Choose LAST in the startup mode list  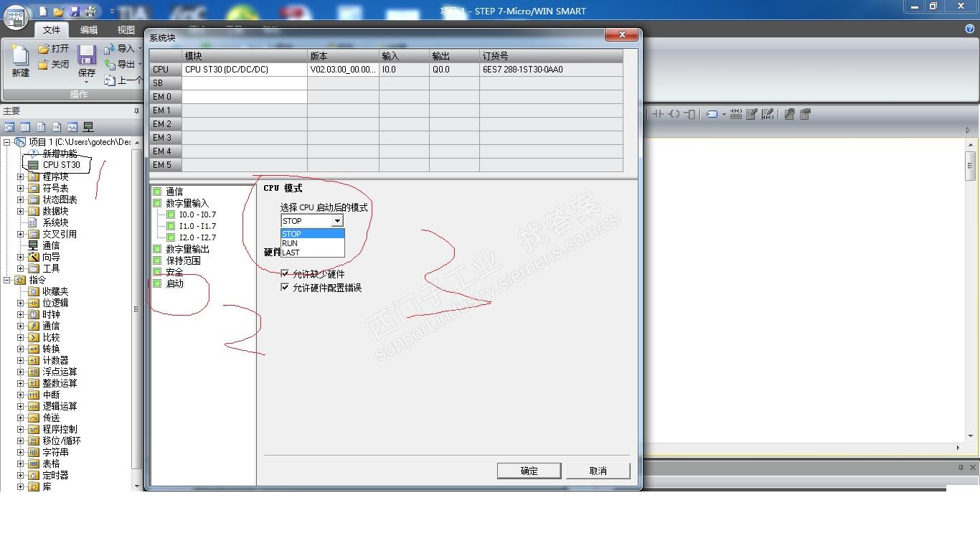(x=313, y=253)
